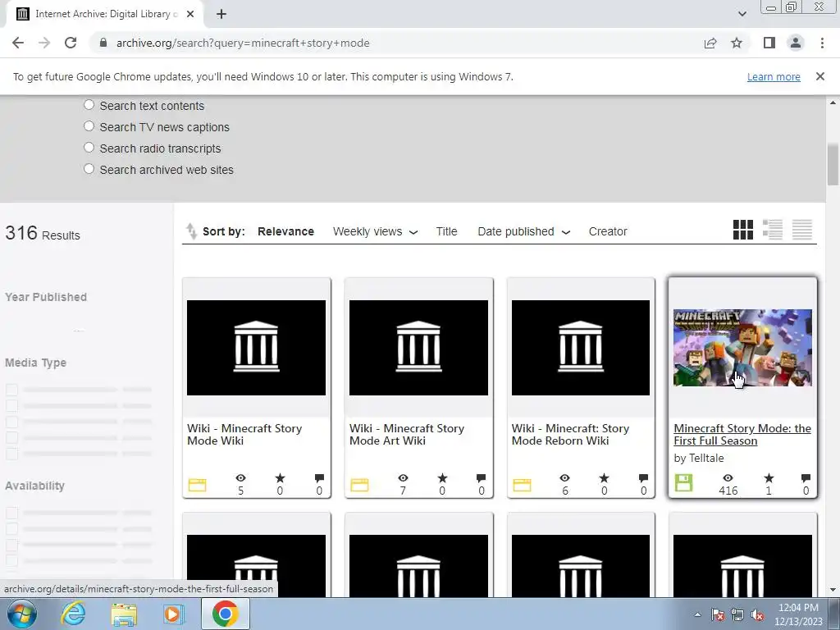Click the scrollbar down arrow

833,590
